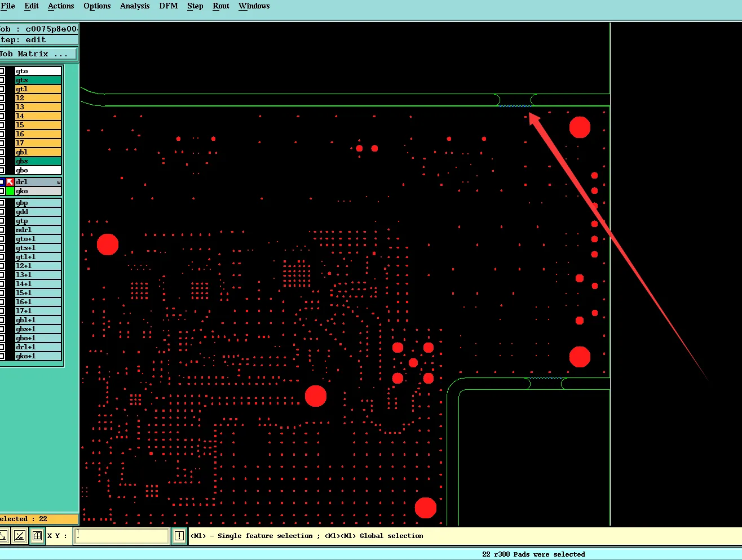742x560 pixels.
Task: Click the exclamation mark button in bottom bar
Action: pos(179,536)
